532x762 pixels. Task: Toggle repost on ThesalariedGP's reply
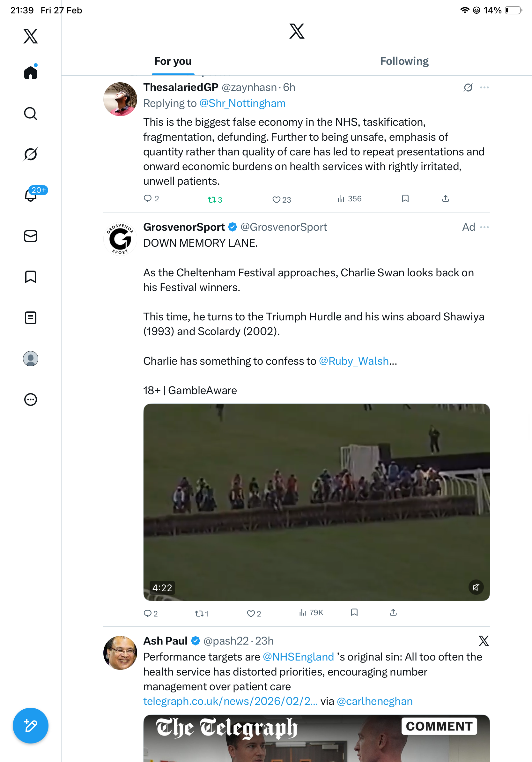(212, 199)
